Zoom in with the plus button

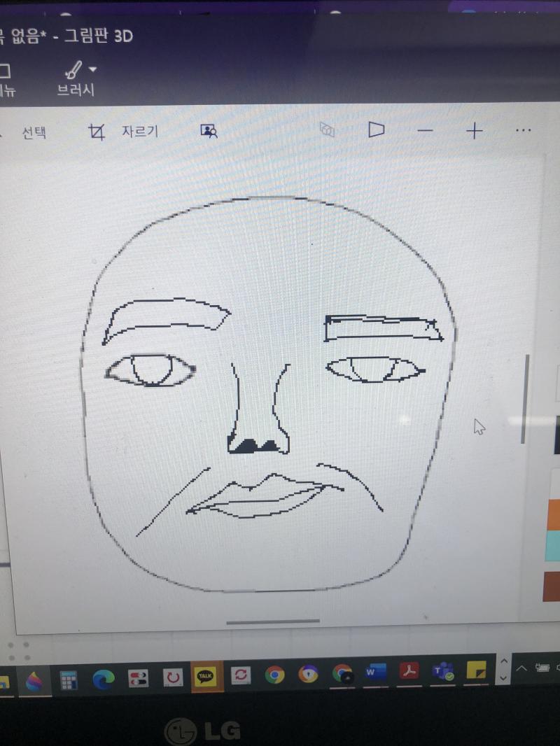click(x=475, y=131)
